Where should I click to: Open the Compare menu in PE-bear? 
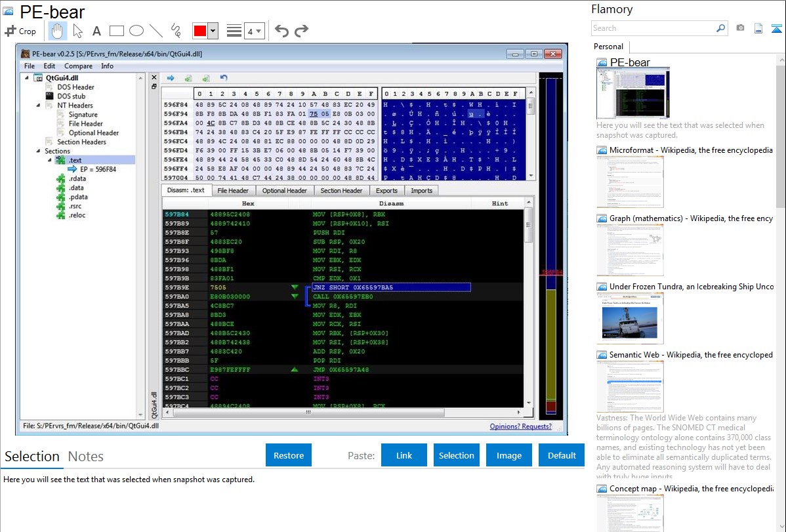78,66
